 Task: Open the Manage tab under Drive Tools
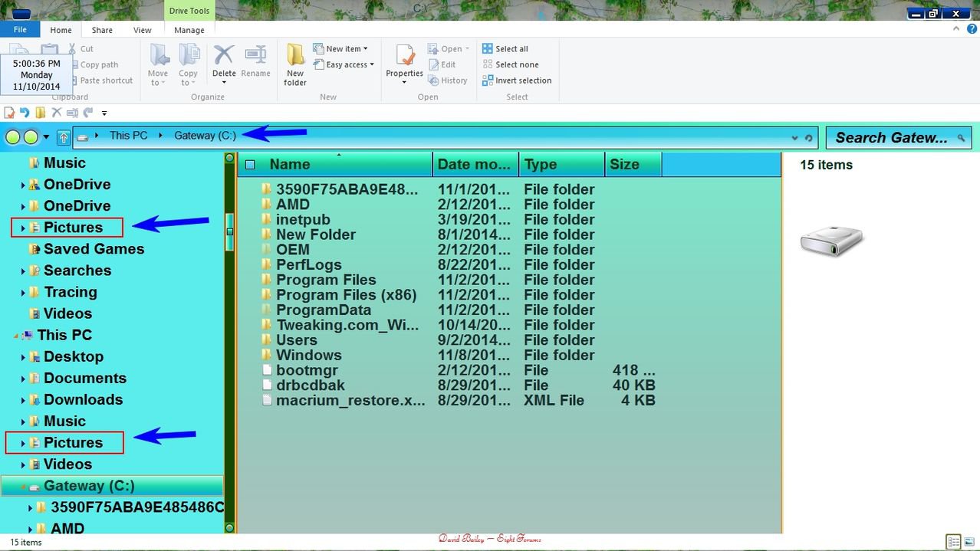coord(189,30)
